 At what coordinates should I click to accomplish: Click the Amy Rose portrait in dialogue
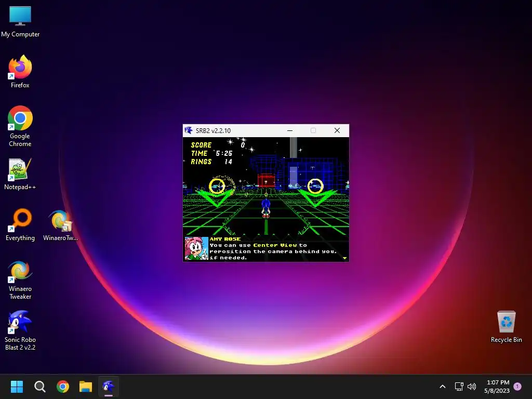coord(196,249)
